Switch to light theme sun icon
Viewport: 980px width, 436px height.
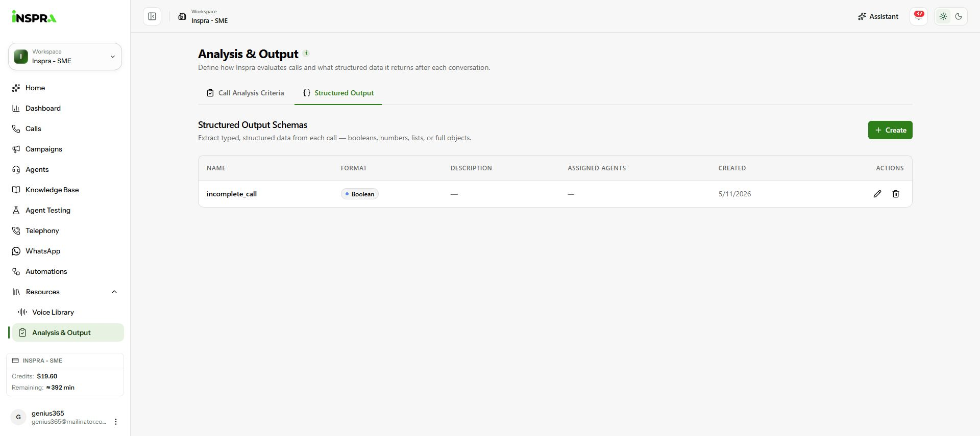point(943,16)
